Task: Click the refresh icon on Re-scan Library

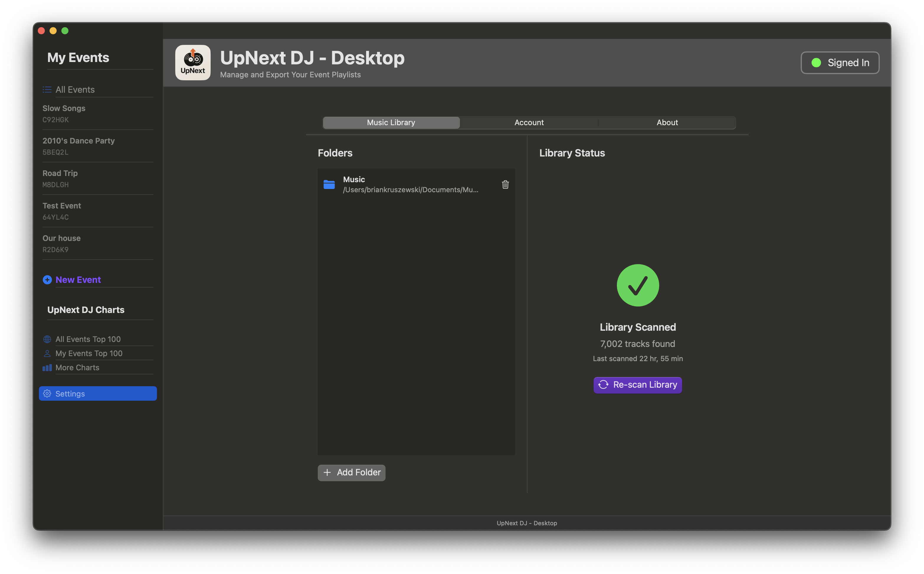Action: pyautogui.click(x=604, y=384)
